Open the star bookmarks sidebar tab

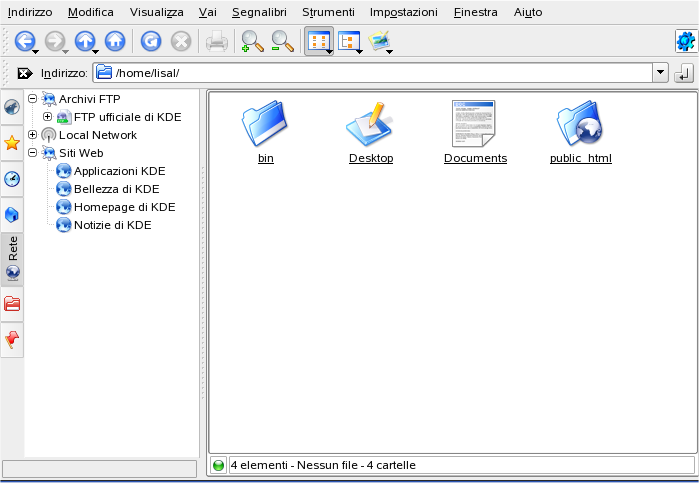pos(12,143)
